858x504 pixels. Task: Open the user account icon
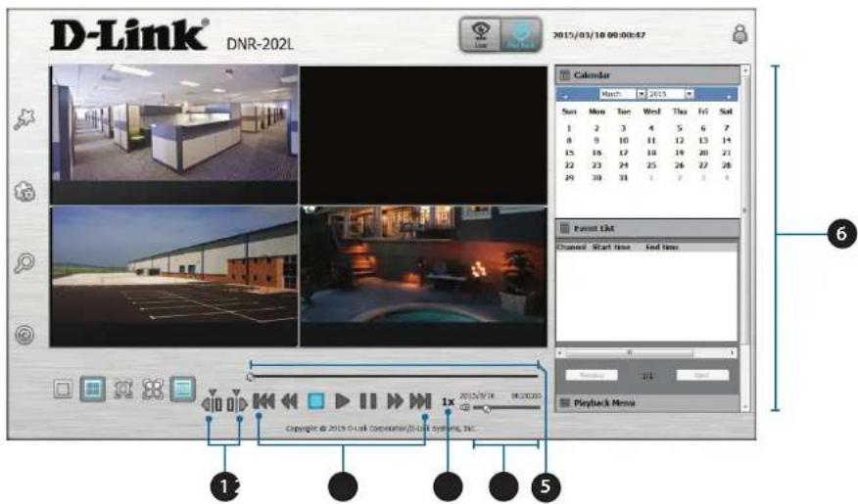tap(739, 34)
